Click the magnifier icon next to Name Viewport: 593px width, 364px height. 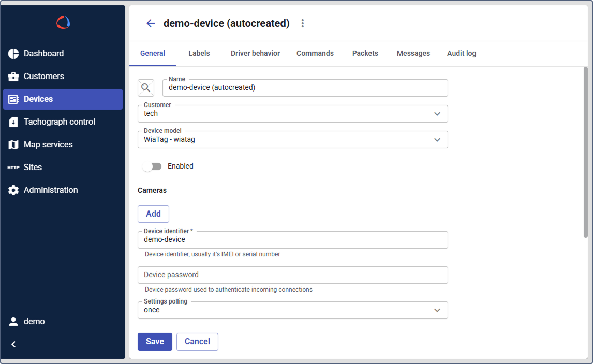click(x=146, y=88)
